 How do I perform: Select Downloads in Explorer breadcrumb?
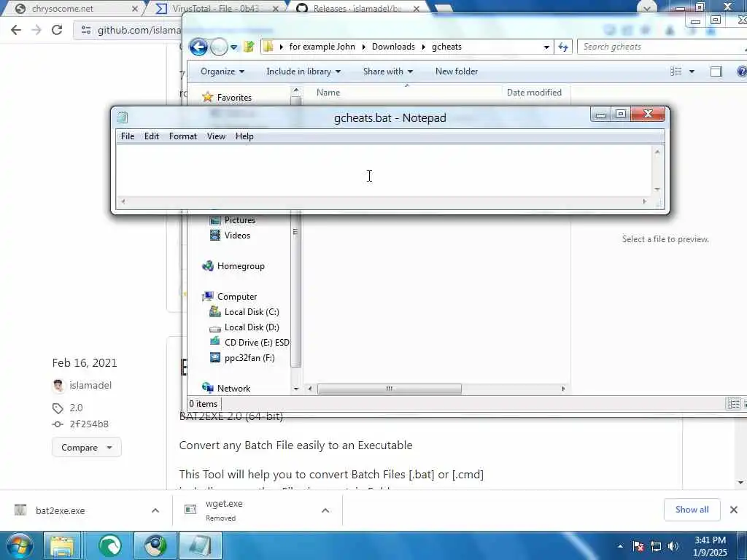pos(393,47)
